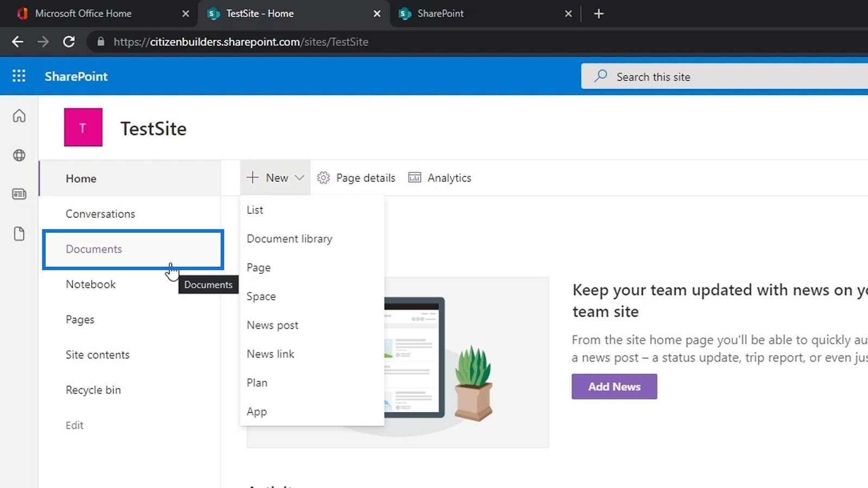This screenshot has height=488, width=868.
Task: Click the Page details gear icon
Action: coord(323,178)
